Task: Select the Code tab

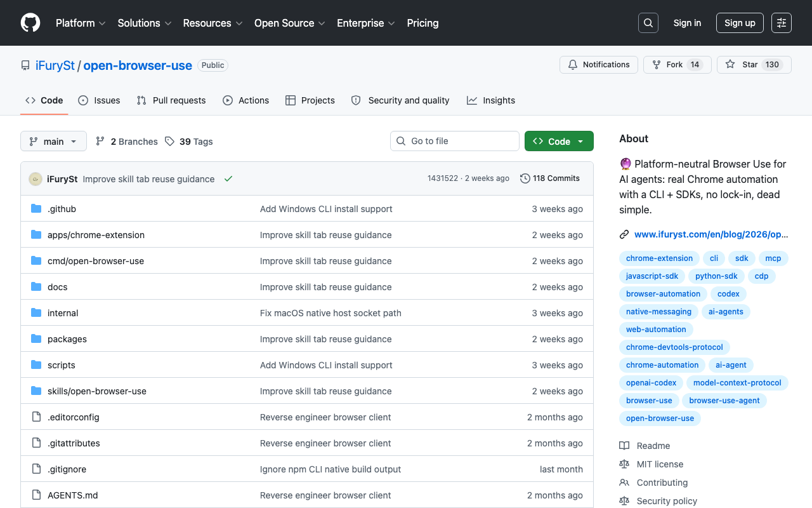Action: pyautogui.click(x=44, y=100)
